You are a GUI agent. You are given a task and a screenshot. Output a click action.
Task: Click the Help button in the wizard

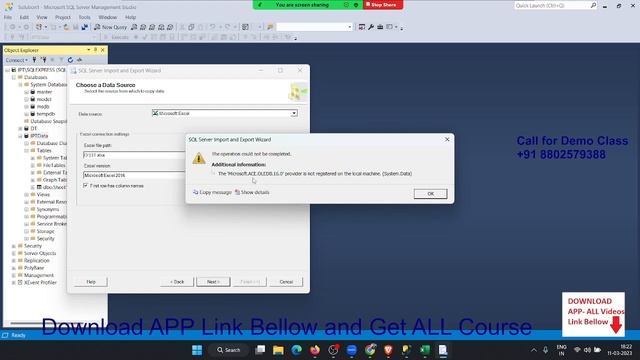click(x=91, y=282)
